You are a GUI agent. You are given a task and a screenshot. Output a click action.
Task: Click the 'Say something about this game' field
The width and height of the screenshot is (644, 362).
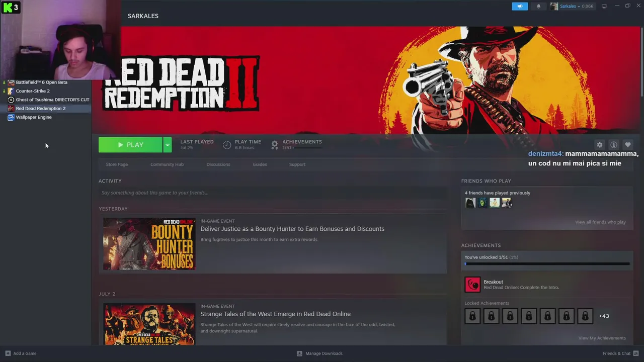click(x=273, y=193)
